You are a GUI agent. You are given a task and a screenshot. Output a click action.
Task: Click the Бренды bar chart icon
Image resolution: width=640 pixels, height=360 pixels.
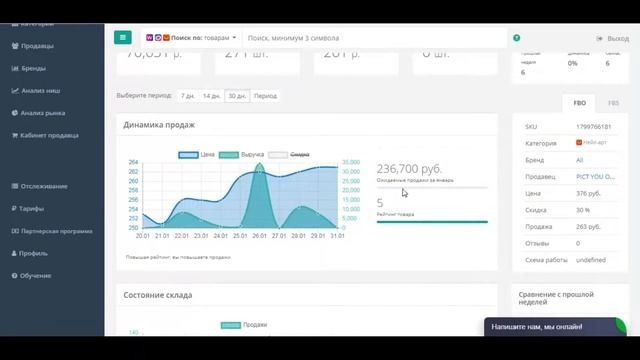[x=15, y=68]
